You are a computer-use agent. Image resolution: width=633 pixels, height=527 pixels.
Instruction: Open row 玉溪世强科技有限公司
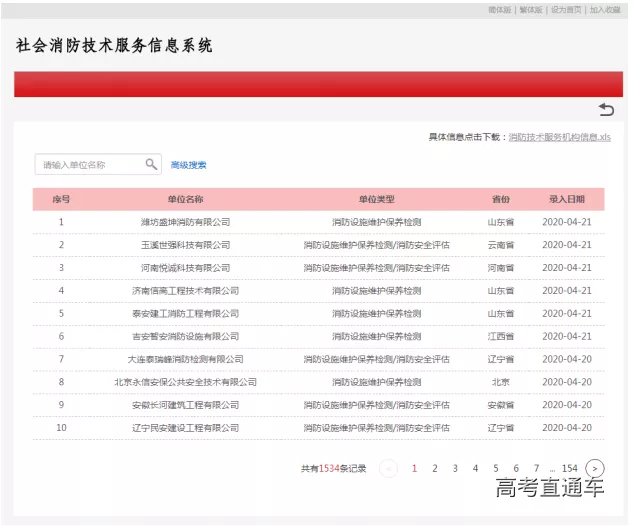(185, 245)
